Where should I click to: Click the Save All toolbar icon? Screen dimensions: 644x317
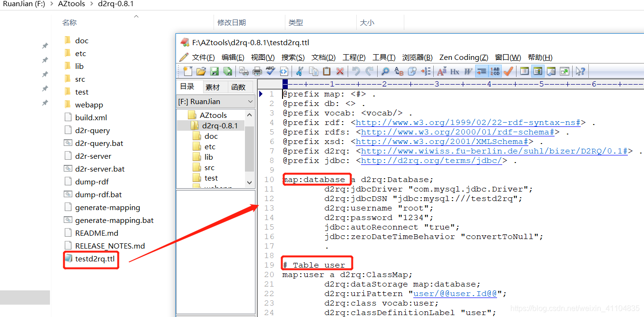click(228, 71)
